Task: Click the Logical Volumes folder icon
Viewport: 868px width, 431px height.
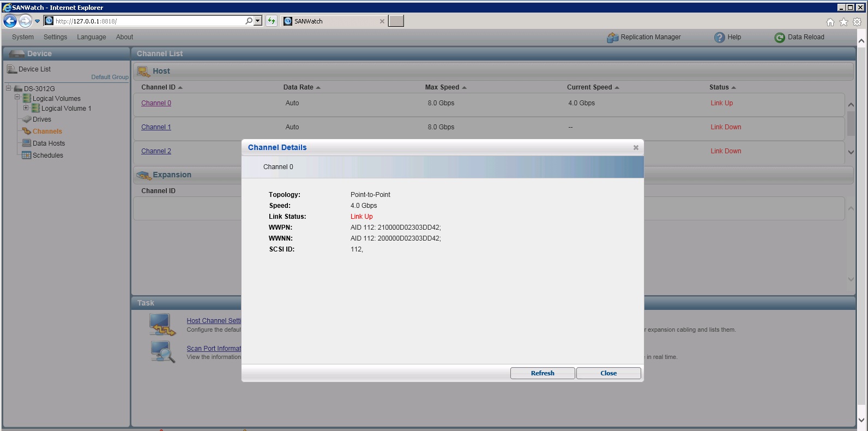Action: [27, 98]
